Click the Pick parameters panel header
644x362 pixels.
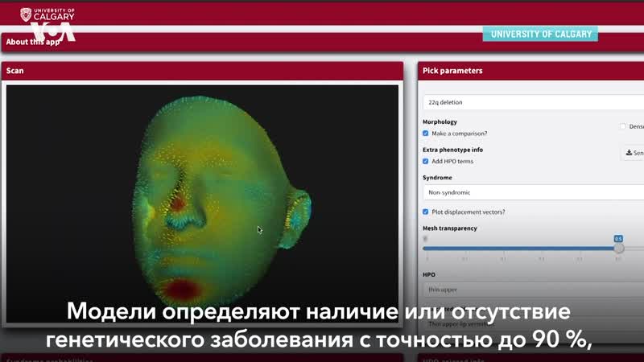[x=530, y=71]
